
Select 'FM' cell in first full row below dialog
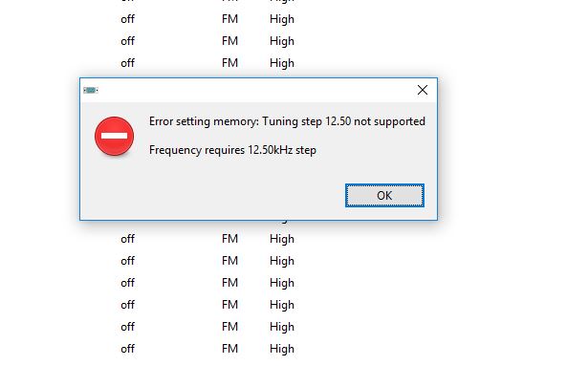(229, 239)
